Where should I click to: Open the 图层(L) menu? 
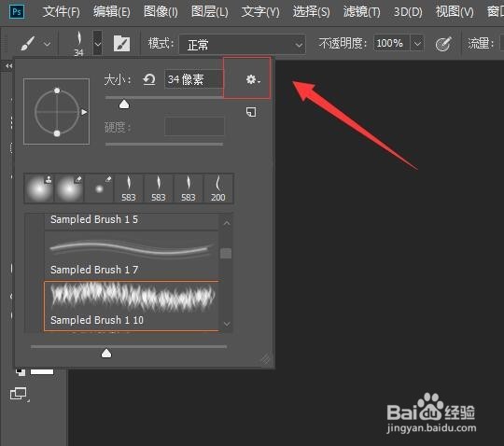(x=209, y=12)
